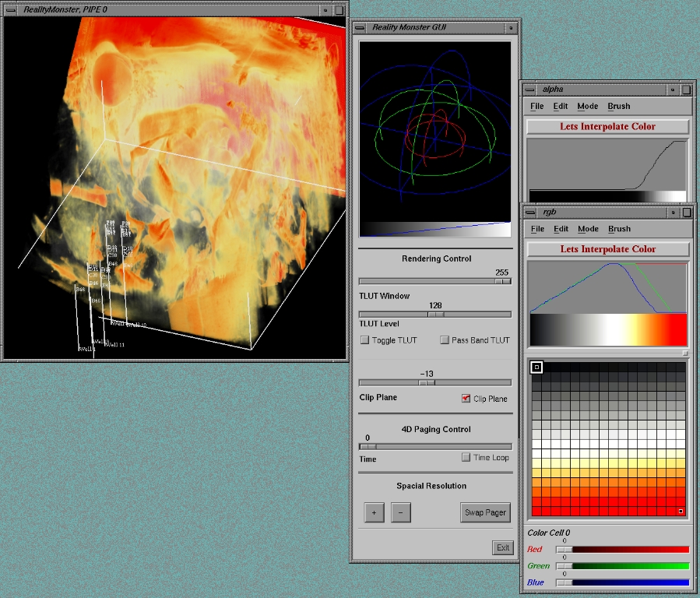Check the Pass Band TLUT option
Screen dimensions: 700x598
pos(445,340)
